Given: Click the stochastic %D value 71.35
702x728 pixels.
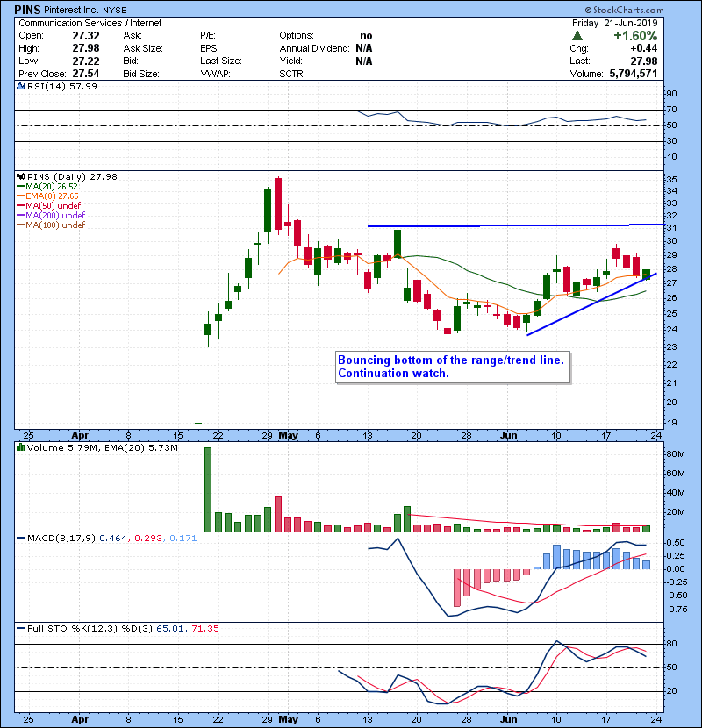Looking at the screenshot, I should pos(204,629).
